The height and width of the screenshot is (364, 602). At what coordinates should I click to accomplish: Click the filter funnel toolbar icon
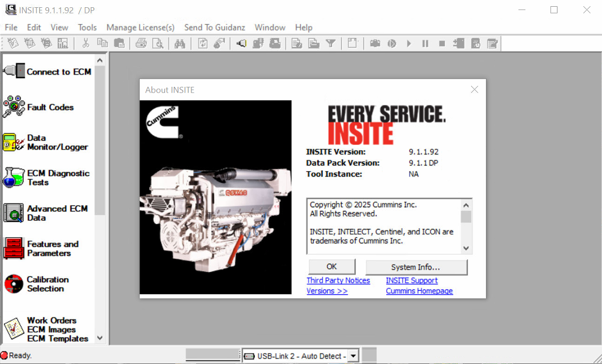point(330,43)
